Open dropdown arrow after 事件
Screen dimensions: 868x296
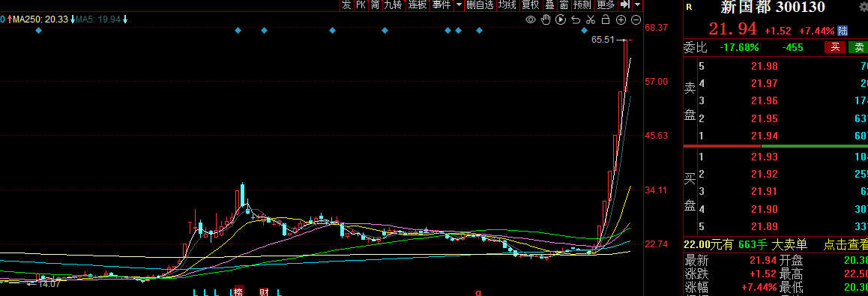pos(458,5)
